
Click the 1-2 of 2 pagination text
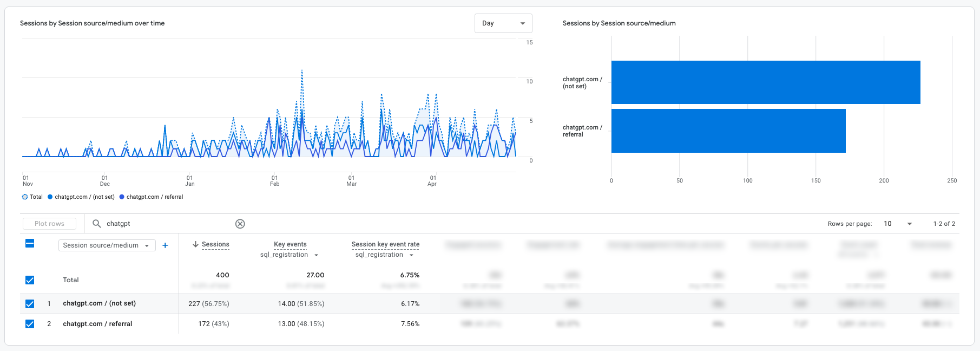(x=944, y=224)
